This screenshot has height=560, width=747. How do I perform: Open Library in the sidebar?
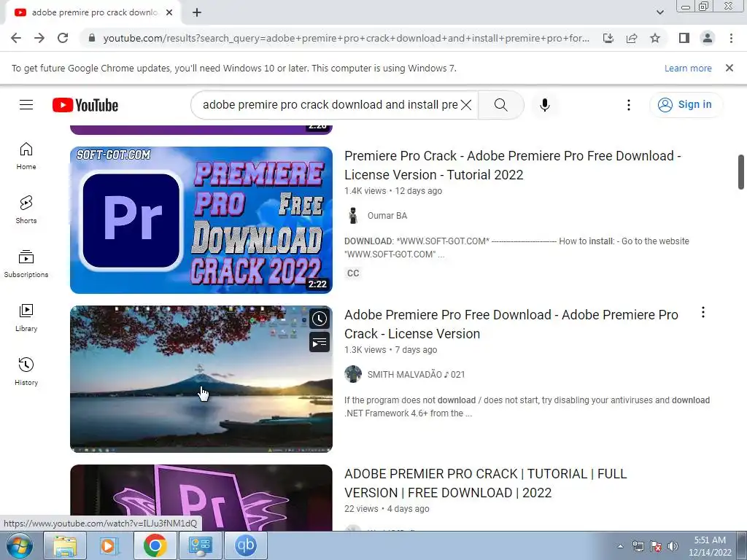click(x=26, y=318)
